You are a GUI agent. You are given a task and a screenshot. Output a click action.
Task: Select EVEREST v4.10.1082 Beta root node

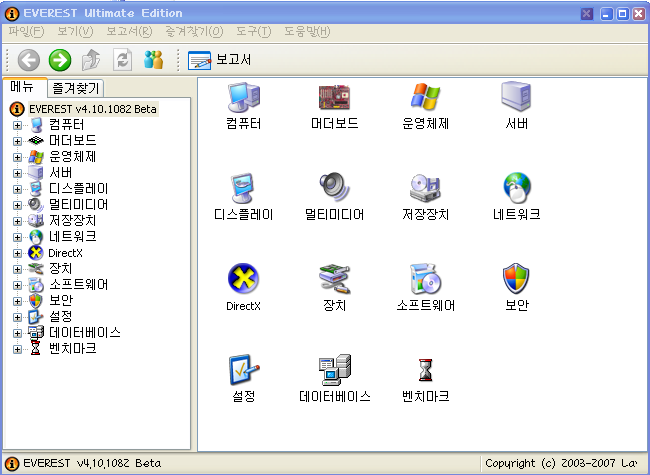[93, 109]
